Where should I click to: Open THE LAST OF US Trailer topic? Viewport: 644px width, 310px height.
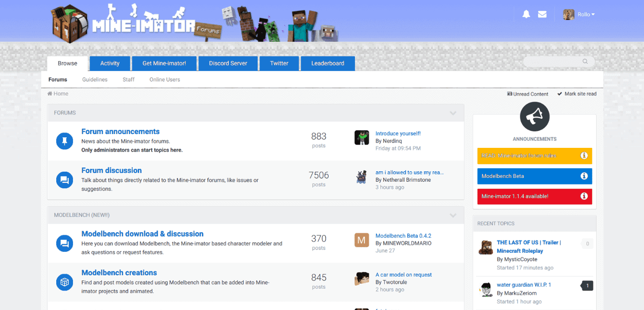[529, 247]
